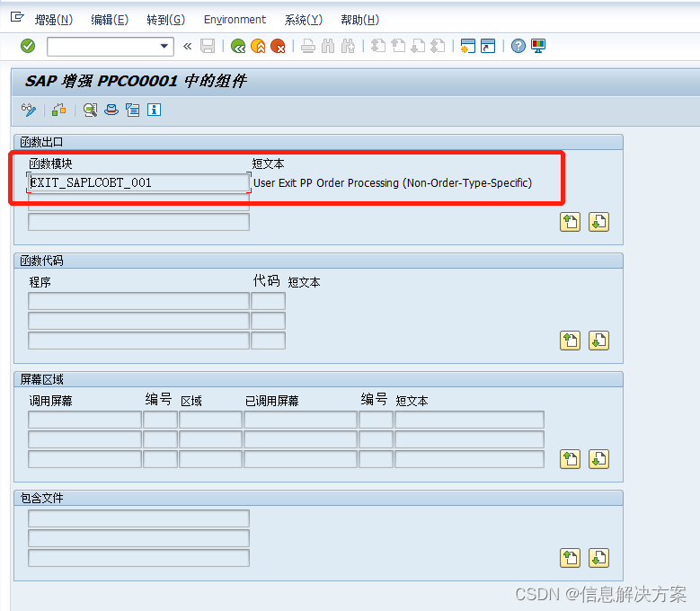Toggle Display/Change glasses-and-pencil icon
Image resolution: width=700 pixels, height=611 pixels.
(x=29, y=110)
